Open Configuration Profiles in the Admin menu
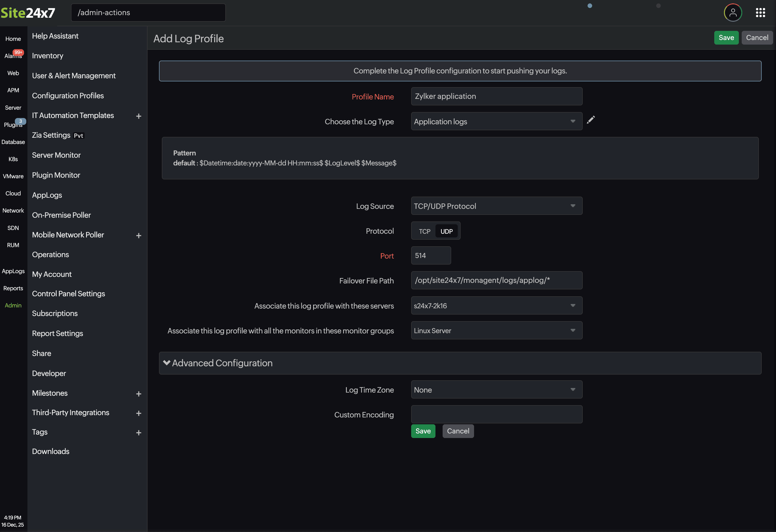776x532 pixels. click(x=68, y=95)
